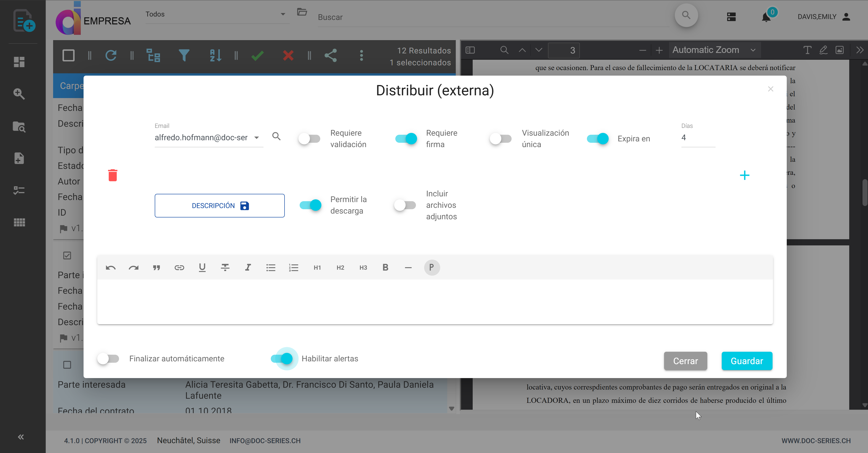Screen dimensions: 868x453
Task: Delete the recipient using the red trash icon
Action: pos(113,175)
